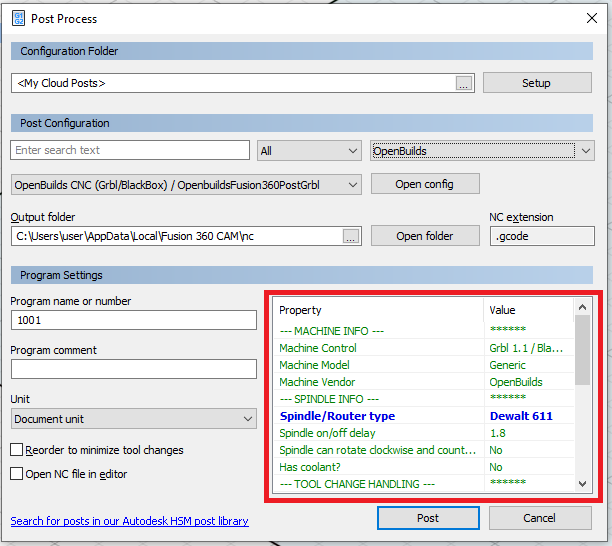Cancel the post process dialog
Image resolution: width=612 pixels, height=546 pixels.
click(x=540, y=518)
